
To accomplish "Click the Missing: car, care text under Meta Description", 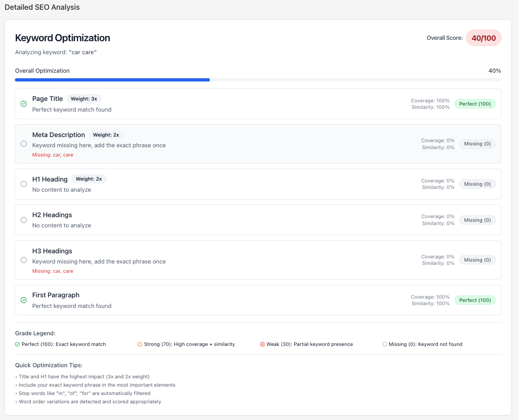I will click(x=52, y=155).
